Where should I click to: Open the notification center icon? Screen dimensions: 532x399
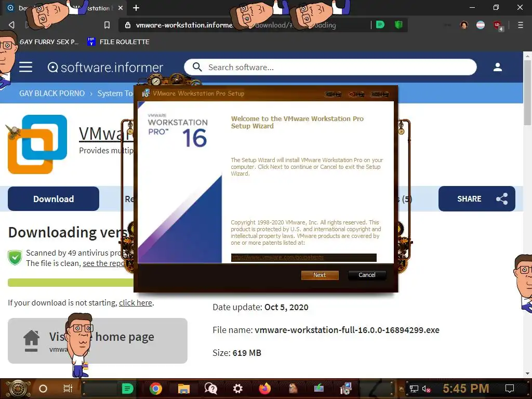click(510, 389)
